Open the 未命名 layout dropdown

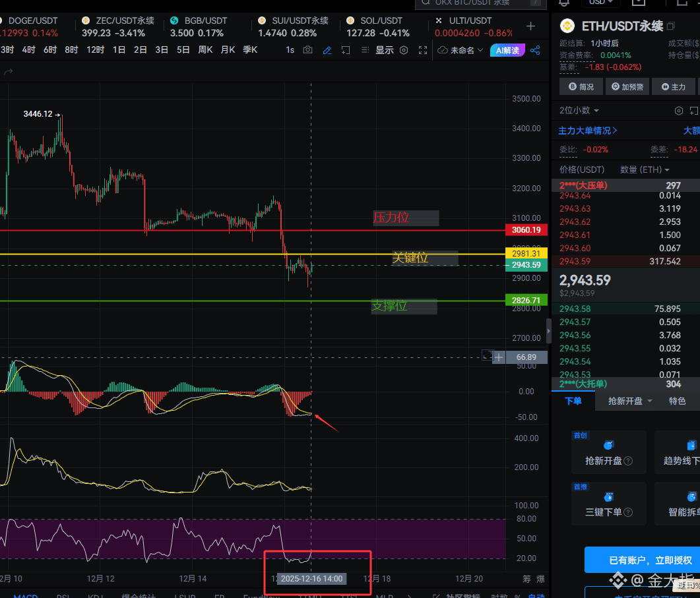point(461,50)
